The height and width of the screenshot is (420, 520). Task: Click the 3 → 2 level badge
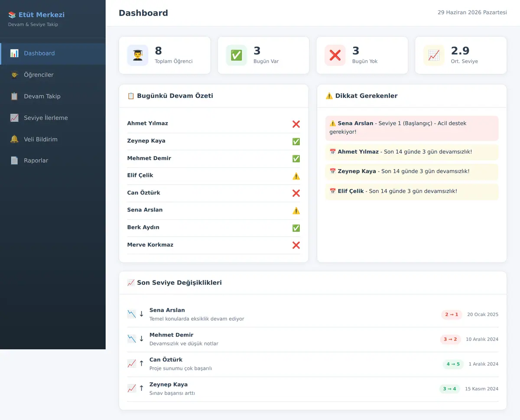tap(450, 339)
